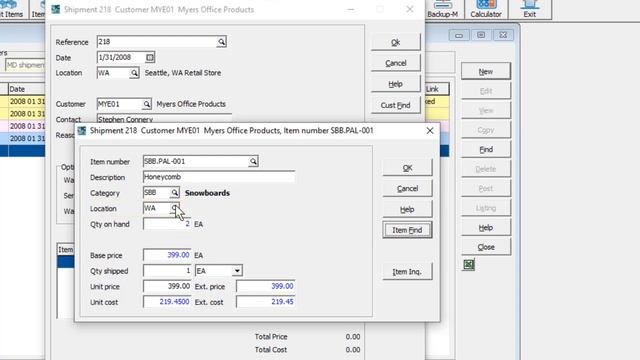Click the Link column header

coord(437,89)
